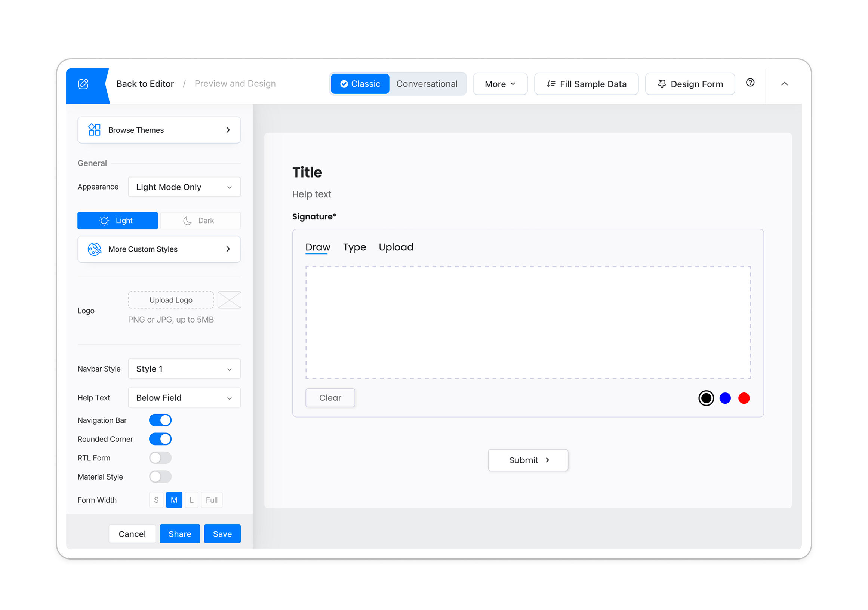This screenshot has width=868, height=610.
Task: Switch to the Conversational tab
Action: point(427,83)
